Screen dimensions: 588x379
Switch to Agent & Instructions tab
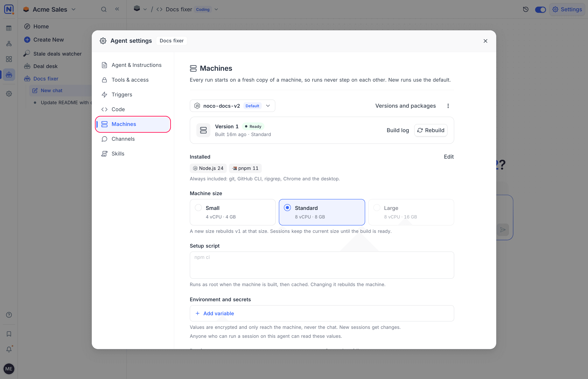[x=133, y=65]
